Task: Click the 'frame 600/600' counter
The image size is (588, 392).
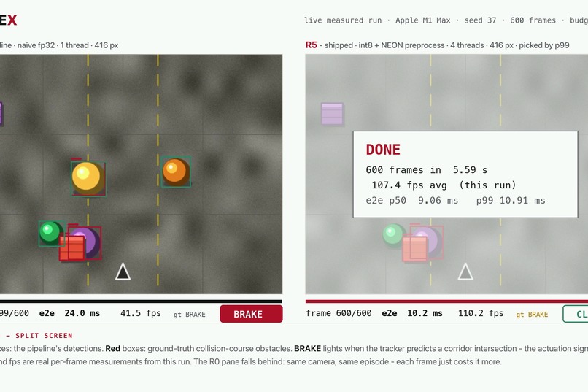Action: [339, 313]
